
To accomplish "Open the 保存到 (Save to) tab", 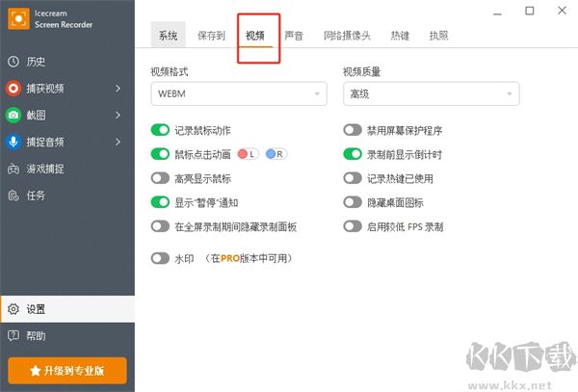I will coord(209,36).
